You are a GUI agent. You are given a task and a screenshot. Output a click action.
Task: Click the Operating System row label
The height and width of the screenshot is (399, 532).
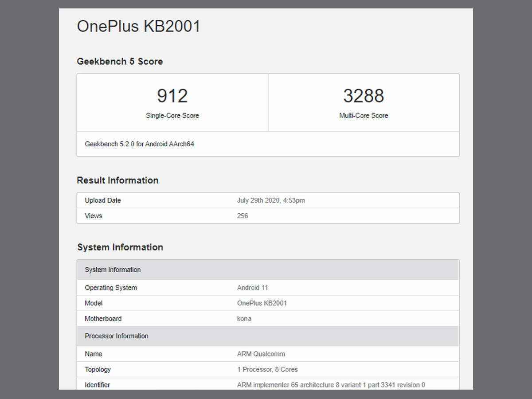click(x=111, y=288)
